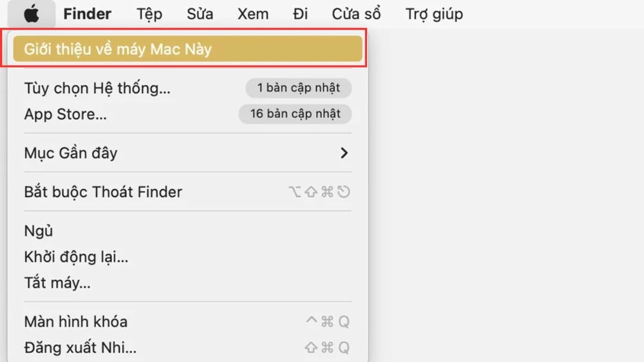Open the Sửa menu
The image size is (644, 362).
pos(200,14)
